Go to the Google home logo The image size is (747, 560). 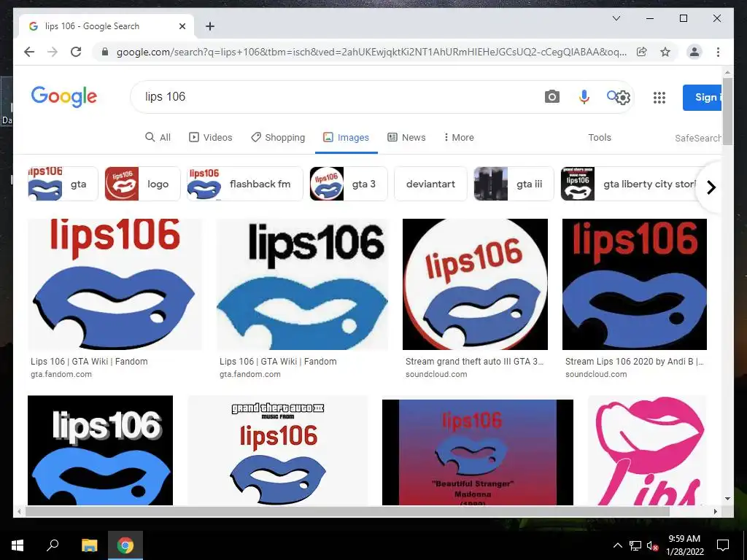pyautogui.click(x=64, y=97)
